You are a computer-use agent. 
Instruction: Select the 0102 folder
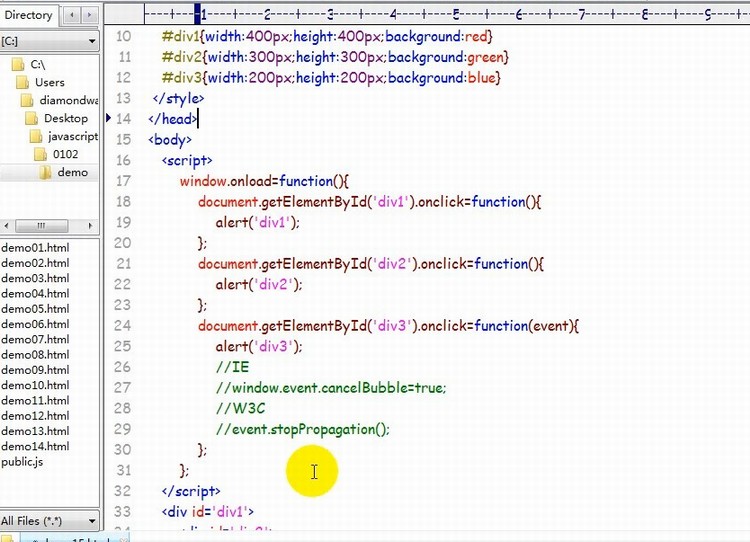tap(66, 154)
